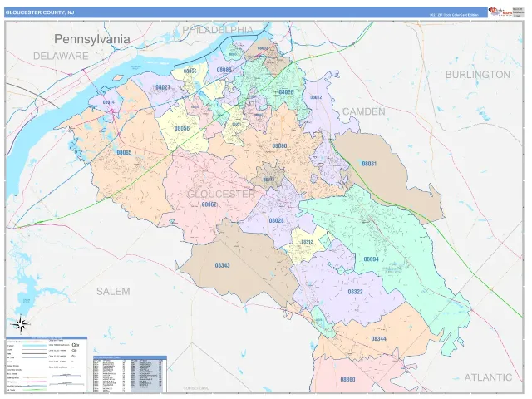This screenshot has height=399, width=532.
Task: Click the 08096 label in green region
Action: point(286,92)
